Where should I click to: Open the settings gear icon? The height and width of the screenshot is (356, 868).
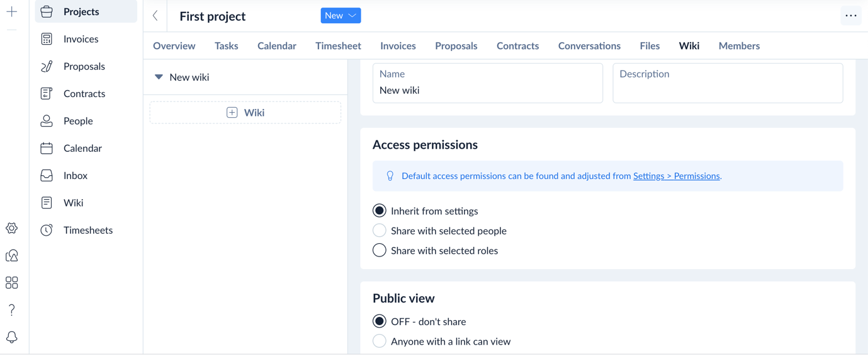(x=12, y=228)
